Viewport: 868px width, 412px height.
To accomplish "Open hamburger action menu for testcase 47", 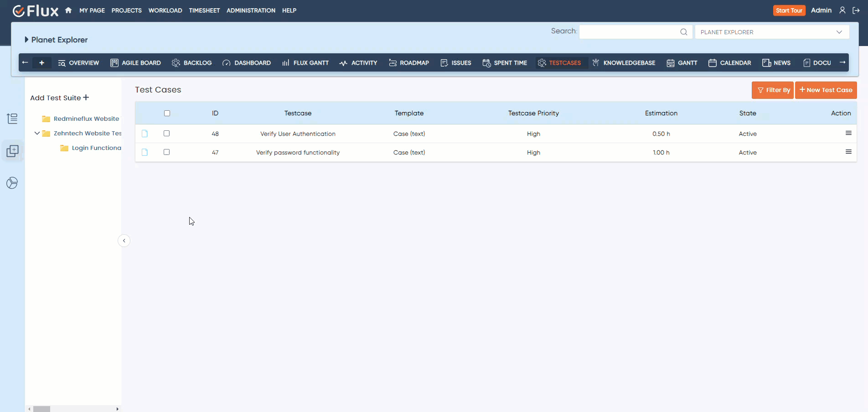I will (848, 152).
